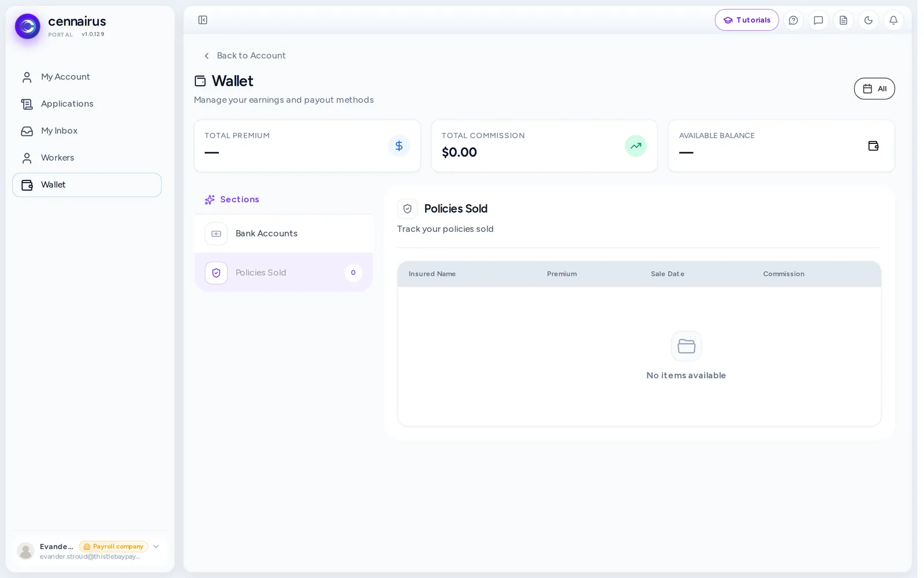
Task: Click the empty folder icon
Action: [686, 346]
